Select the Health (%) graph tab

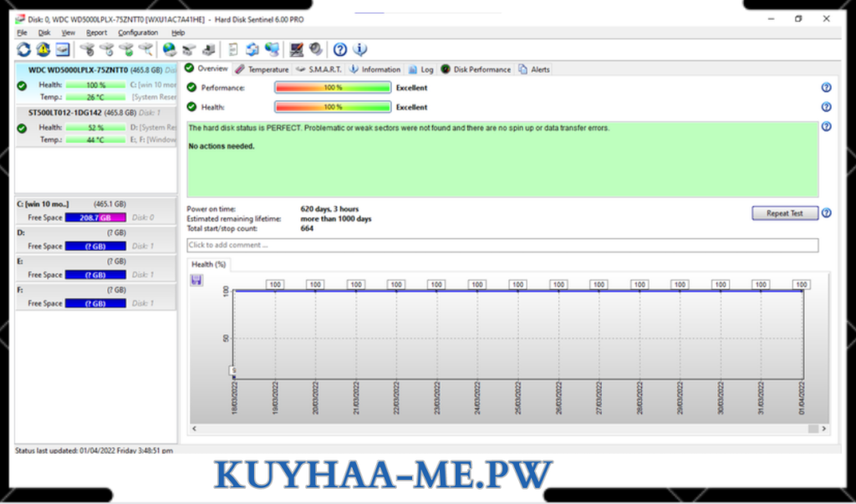pyautogui.click(x=208, y=264)
